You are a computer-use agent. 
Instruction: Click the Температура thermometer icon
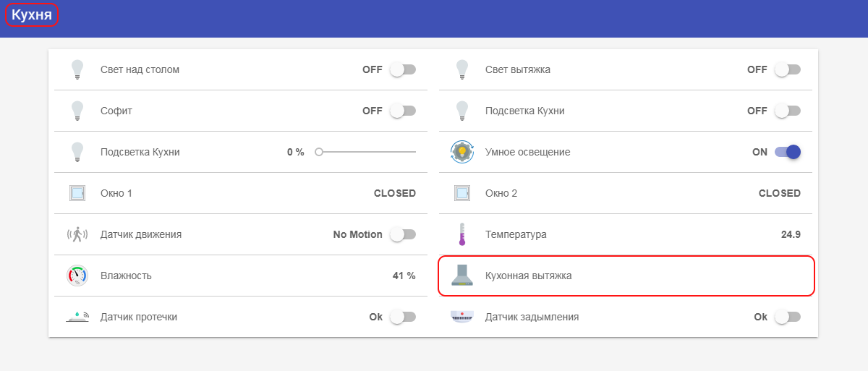(461, 234)
